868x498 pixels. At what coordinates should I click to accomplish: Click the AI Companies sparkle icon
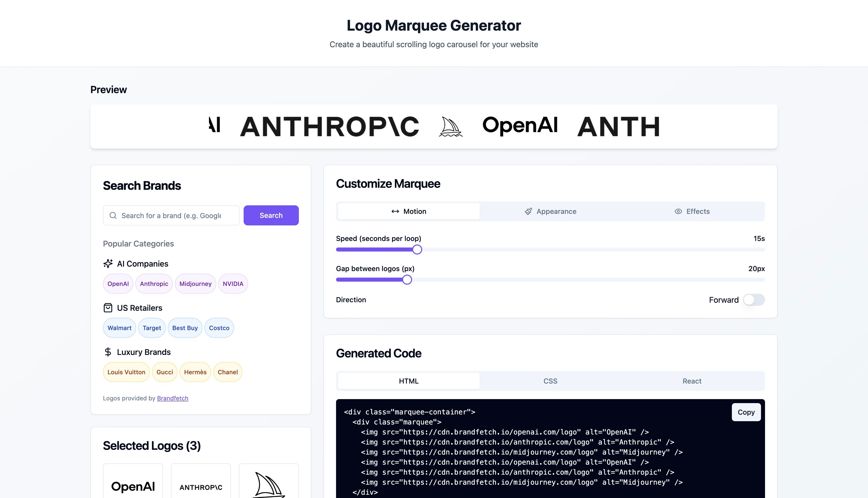pos(108,264)
